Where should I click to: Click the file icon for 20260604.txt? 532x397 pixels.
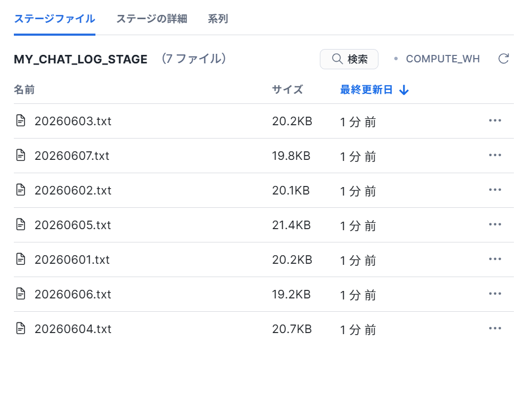click(x=21, y=328)
